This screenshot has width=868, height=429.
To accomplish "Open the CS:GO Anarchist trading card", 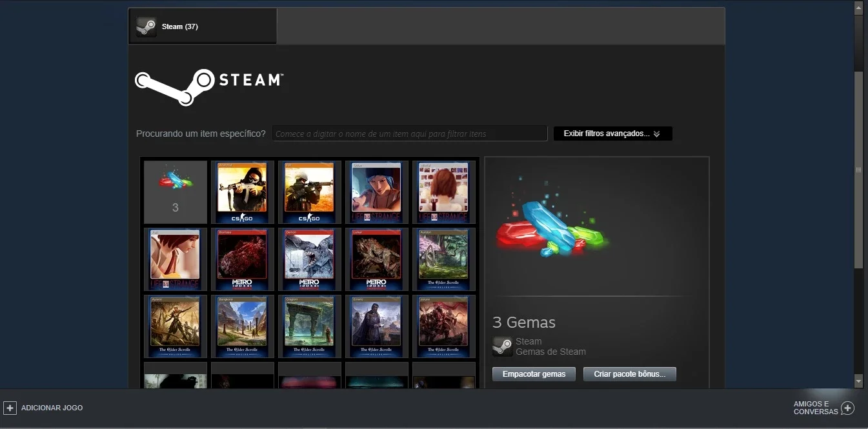I will coord(243,192).
